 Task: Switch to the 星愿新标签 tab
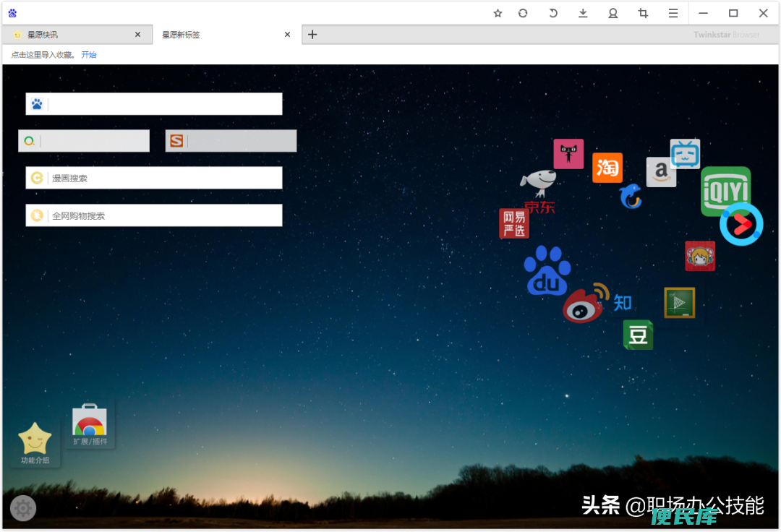[226, 35]
